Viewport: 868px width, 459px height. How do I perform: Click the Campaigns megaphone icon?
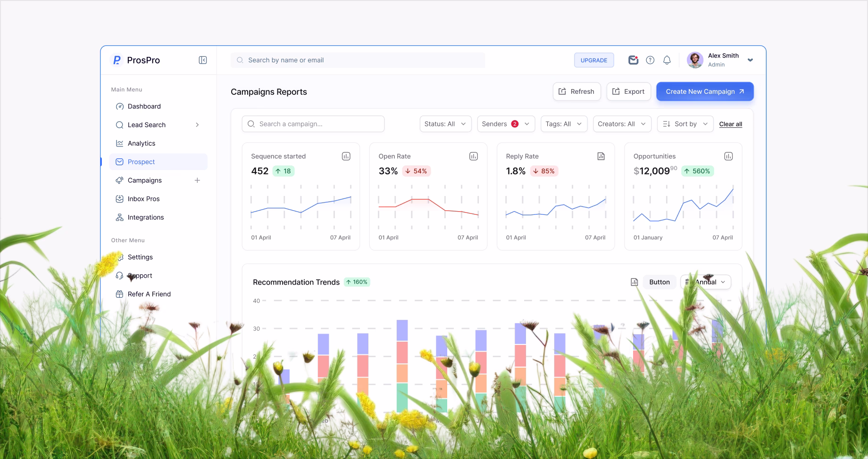[x=120, y=180]
